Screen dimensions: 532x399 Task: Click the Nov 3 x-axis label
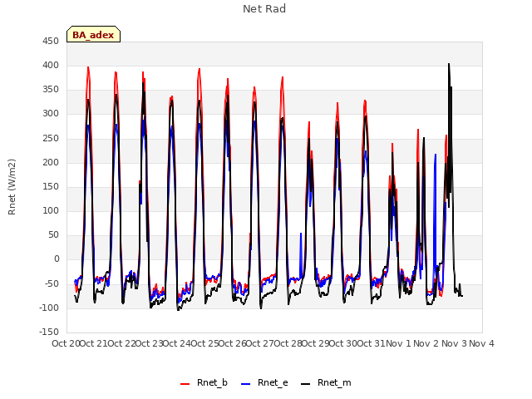click(x=455, y=343)
